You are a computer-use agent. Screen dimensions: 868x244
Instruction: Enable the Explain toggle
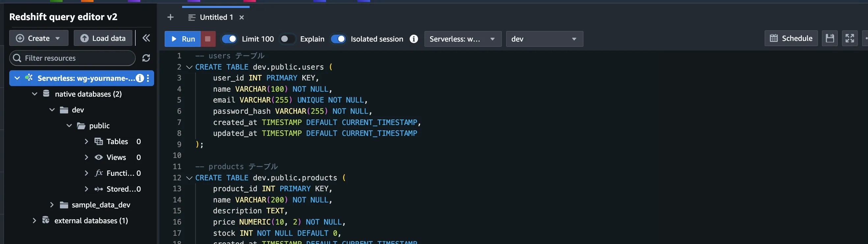[287, 39]
